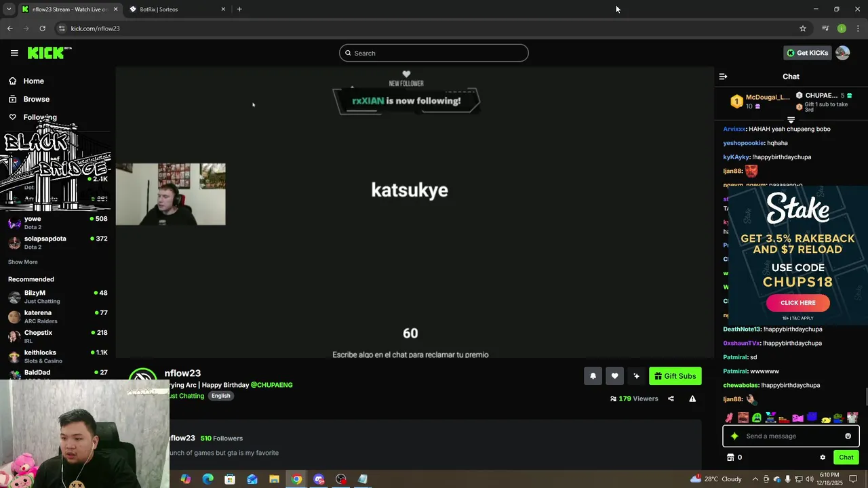Click top gifter McDougal_L entry
The height and width of the screenshot is (488, 868).
coord(760,101)
